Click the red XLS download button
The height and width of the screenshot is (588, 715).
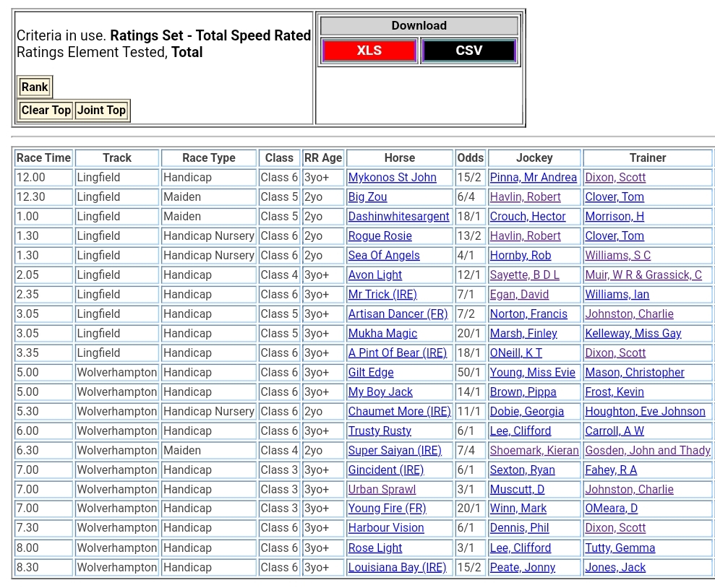click(369, 51)
